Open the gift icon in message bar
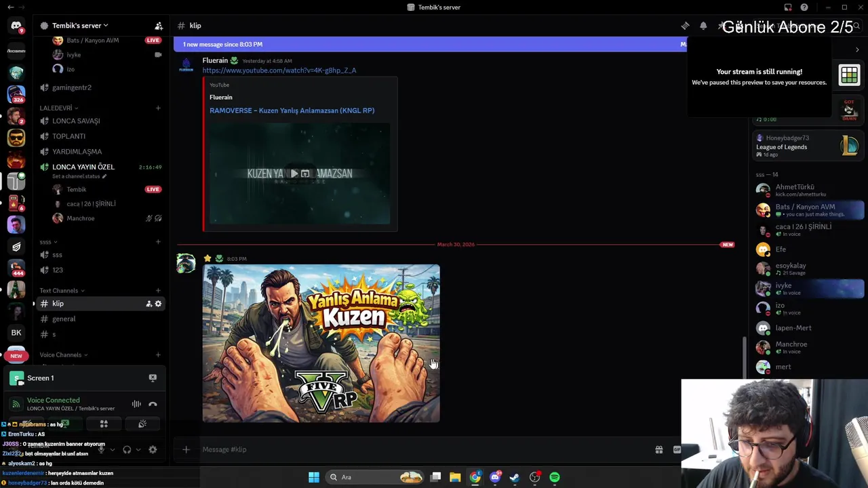 (658, 449)
